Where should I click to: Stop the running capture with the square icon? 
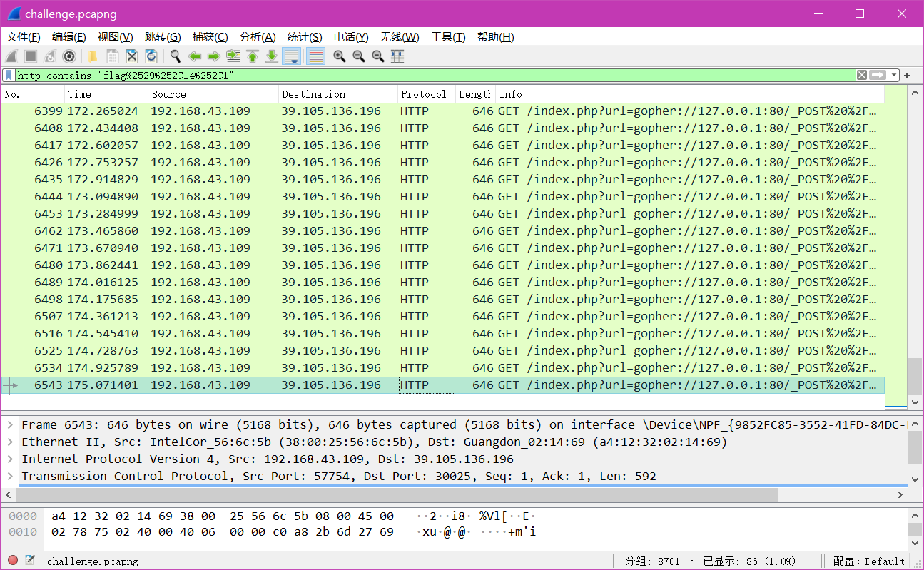tap(31, 56)
